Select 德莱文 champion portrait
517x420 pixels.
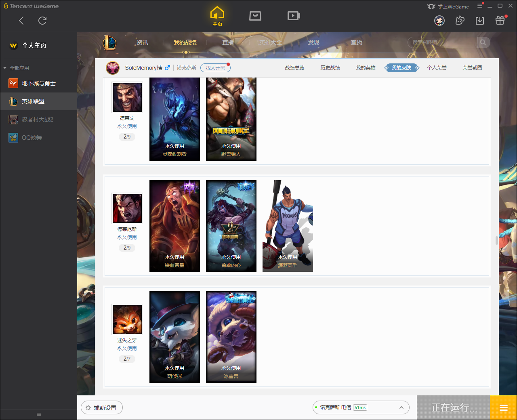[x=127, y=97]
